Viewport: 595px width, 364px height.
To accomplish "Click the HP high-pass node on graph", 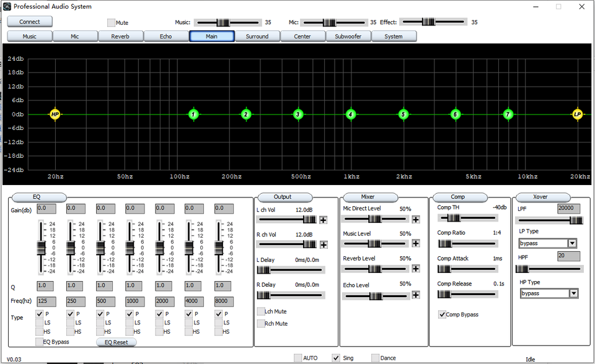I will point(55,115).
